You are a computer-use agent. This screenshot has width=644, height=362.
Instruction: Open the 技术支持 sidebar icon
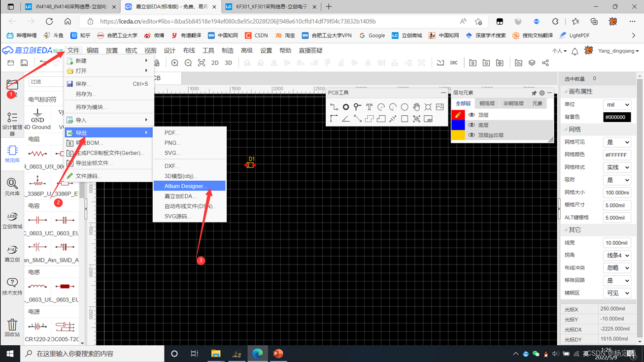point(12,286)
